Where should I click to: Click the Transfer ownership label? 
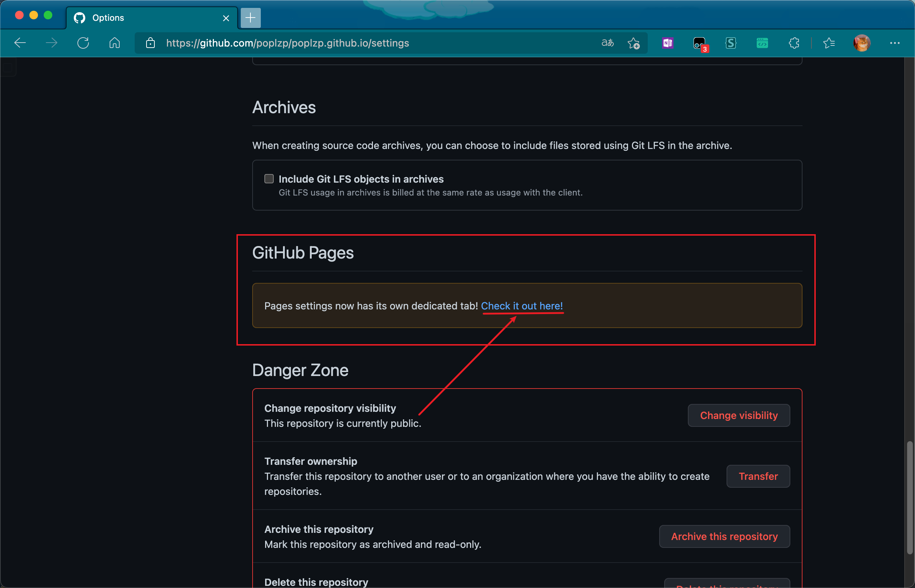pyautogui.click(x=311, y=461)
